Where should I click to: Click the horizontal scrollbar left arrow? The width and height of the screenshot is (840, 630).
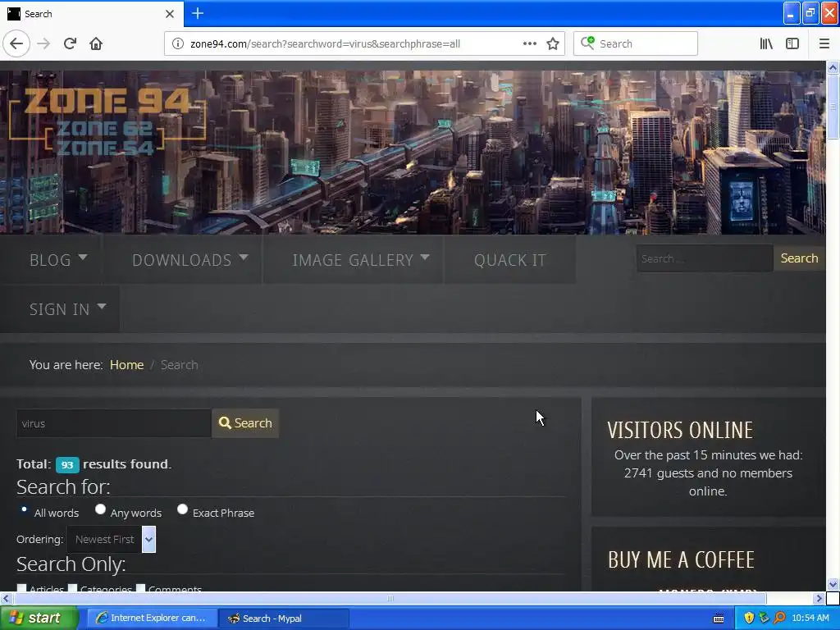pyautogui.click(x=6, y=598)
